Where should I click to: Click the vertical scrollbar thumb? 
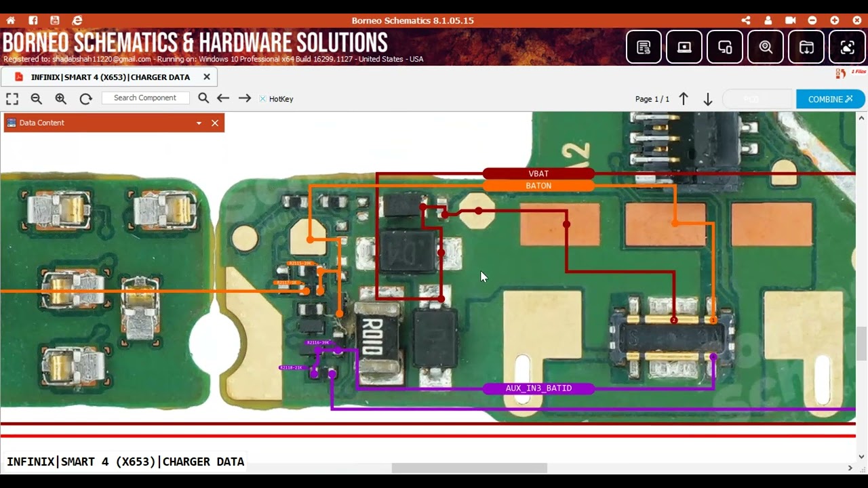[x=861, y=344]
